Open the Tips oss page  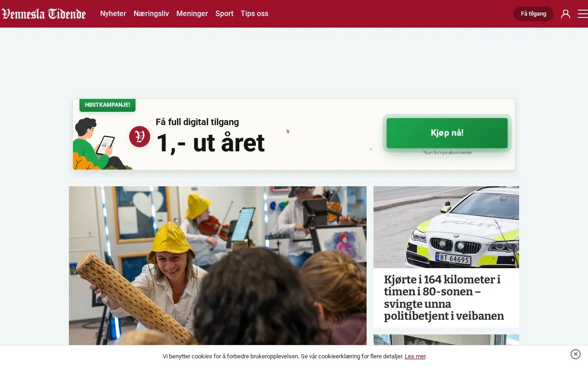254,14
